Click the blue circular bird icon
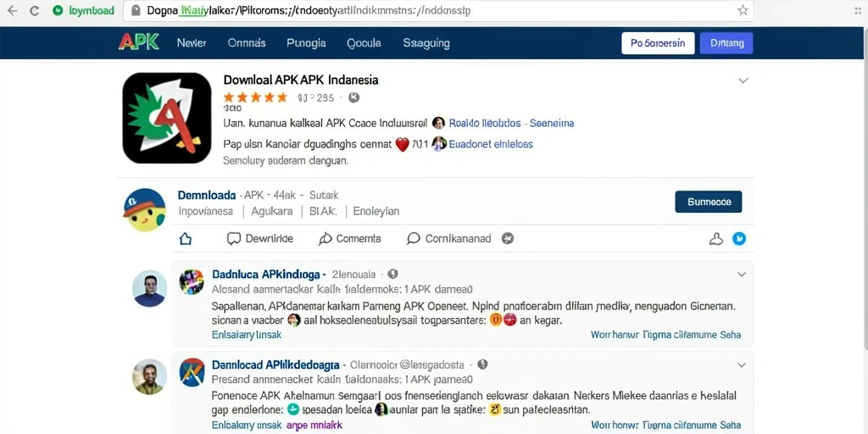This screenshot has width=868, height=434. click(739, 238)
